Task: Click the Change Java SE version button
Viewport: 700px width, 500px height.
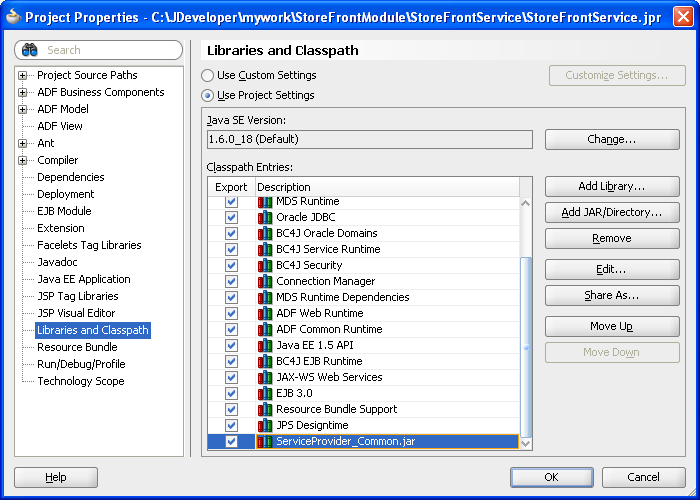Action: [612, 140]
